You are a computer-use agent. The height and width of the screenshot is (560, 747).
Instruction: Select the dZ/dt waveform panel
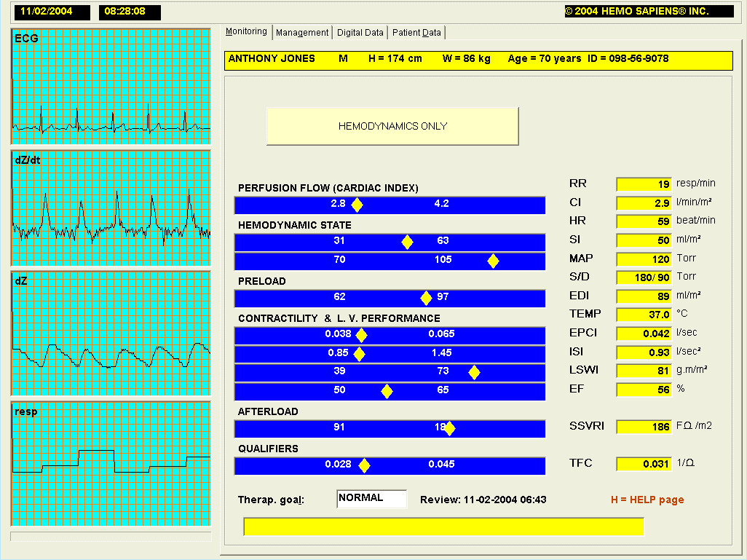point(111,208)
